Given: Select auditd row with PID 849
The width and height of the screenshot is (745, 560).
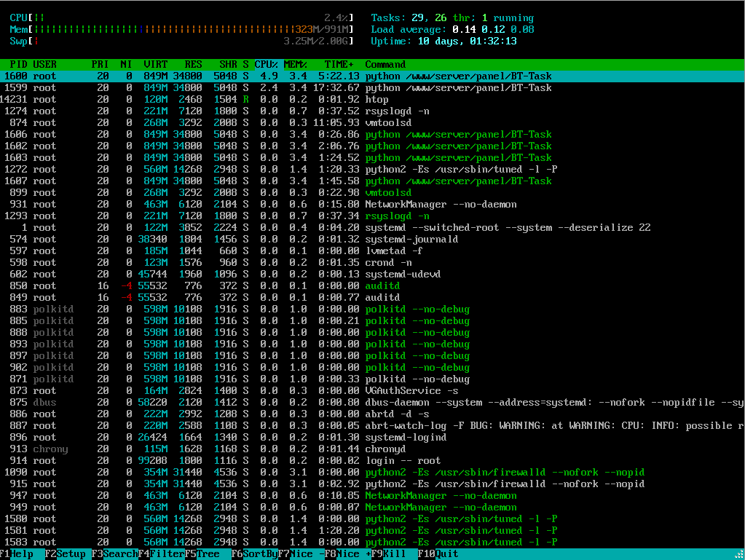Looking at the screenshot, I should (x=372, y=297).
